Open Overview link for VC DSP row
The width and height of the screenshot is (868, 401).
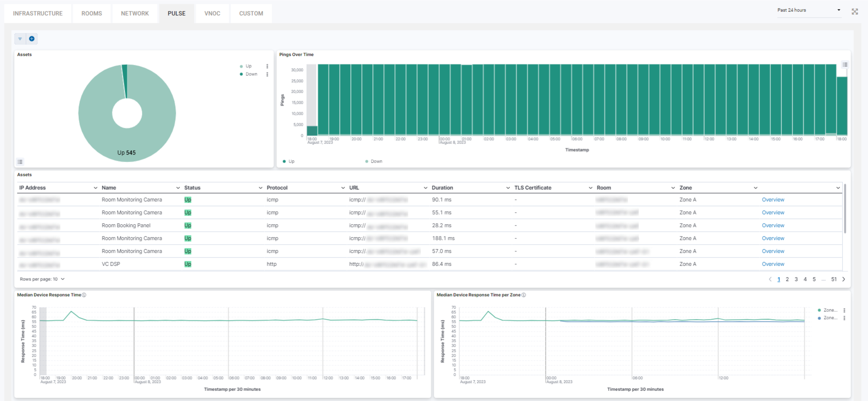[x=773, y=264]
